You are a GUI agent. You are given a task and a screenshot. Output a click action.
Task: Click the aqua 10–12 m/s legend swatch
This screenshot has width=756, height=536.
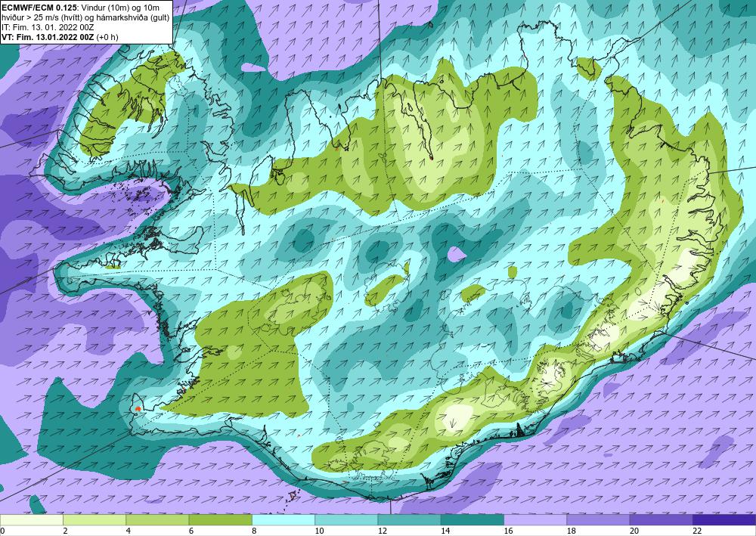coord(346,519)
